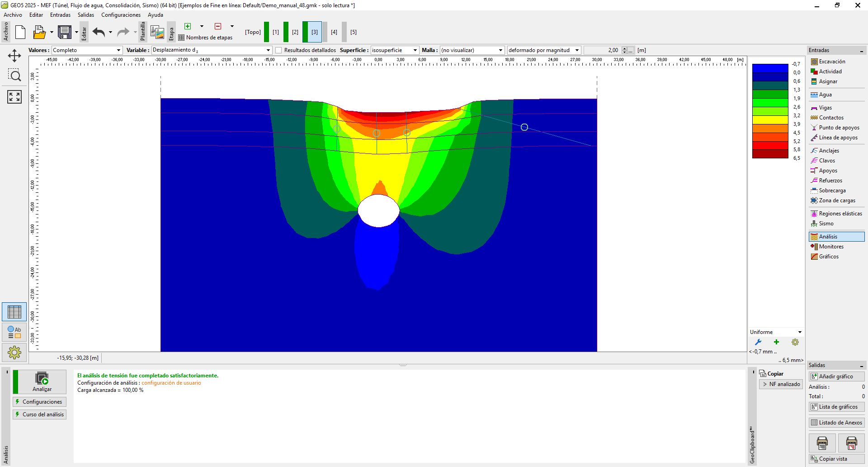Switch to construction stage [4]

click(x=334, y=32)
